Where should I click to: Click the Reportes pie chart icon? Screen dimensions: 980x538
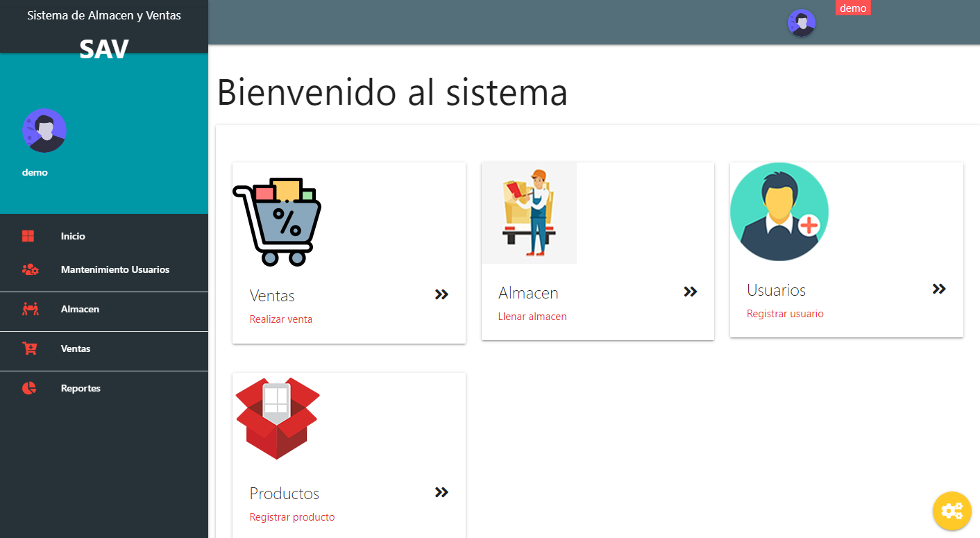point(29,388)
